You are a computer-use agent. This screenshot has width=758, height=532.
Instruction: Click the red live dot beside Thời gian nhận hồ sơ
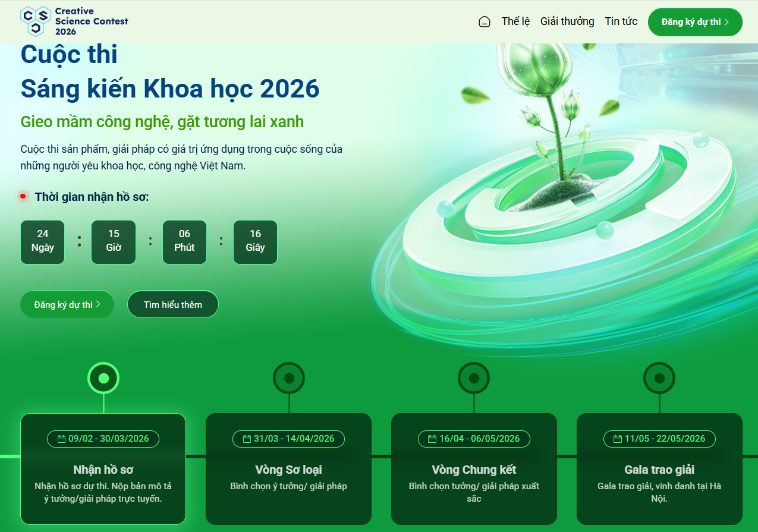point(23,196)
